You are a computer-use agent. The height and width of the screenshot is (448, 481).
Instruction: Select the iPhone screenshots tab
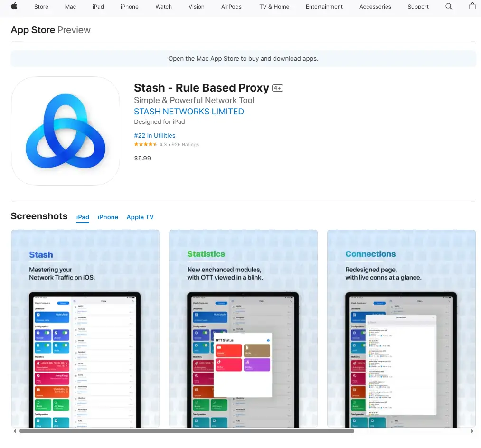[108, 217]
